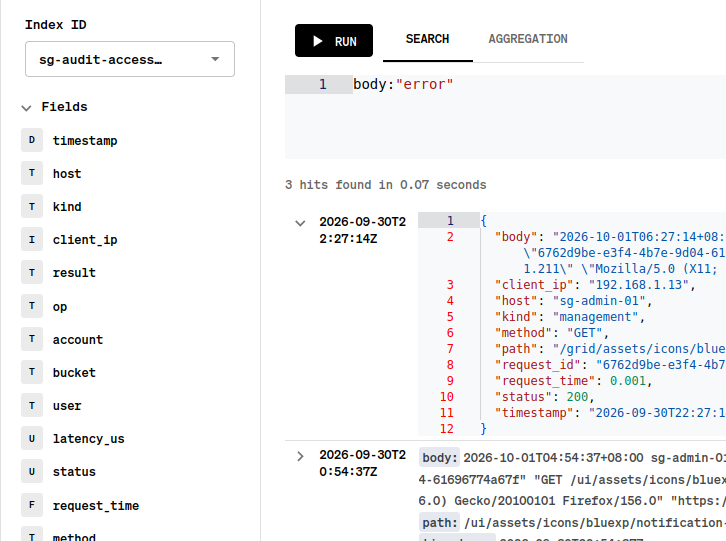726x541 pixels.
Task: Select the status field name
Action: point(74,472)
